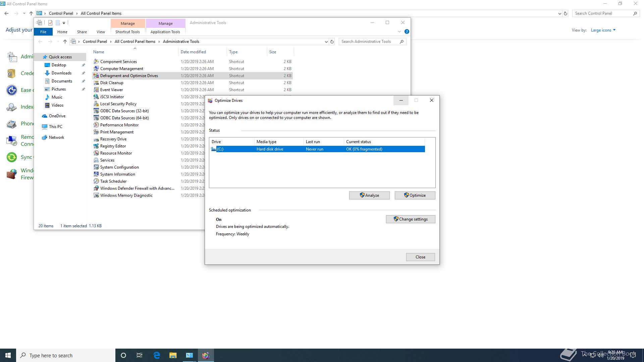Open the File tab in Administrative Tools
This screenshot has width=644, height=362.
(x=43, y=32)
